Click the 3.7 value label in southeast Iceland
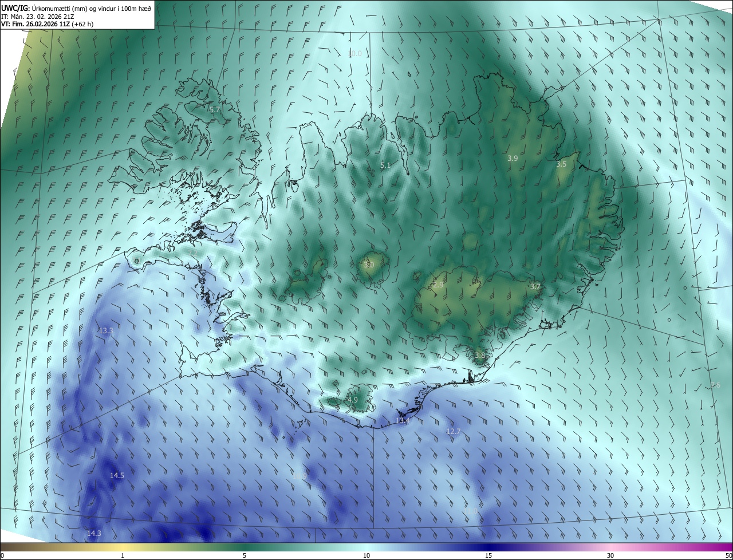Screen dimensions: 733x560 click(x=535, y=287)
